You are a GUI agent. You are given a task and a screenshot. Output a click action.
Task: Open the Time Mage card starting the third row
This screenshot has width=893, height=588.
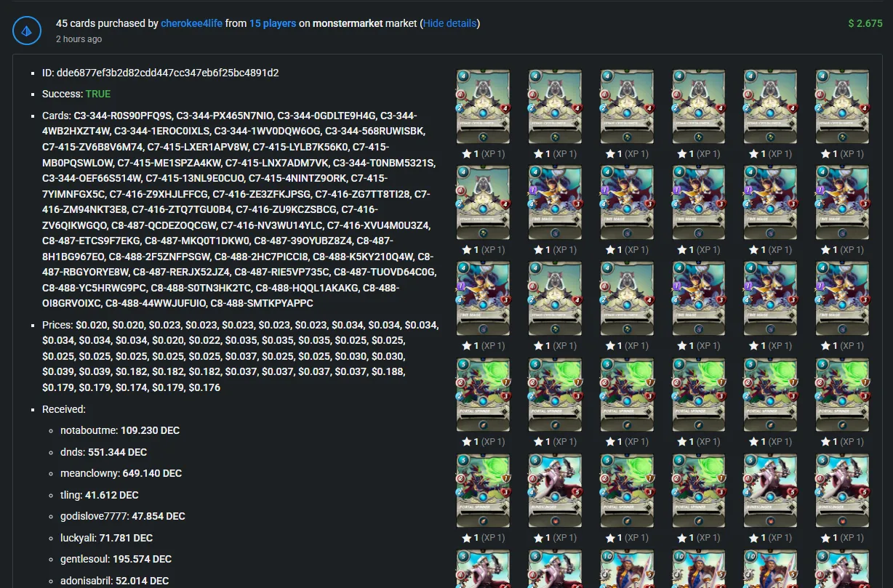(x=483, y=298)
